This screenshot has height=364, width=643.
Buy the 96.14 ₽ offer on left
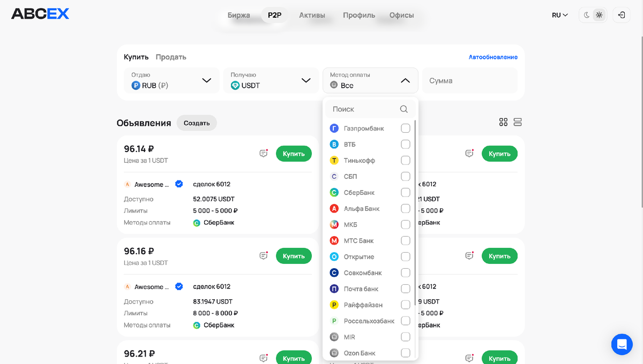pos(294,154)
